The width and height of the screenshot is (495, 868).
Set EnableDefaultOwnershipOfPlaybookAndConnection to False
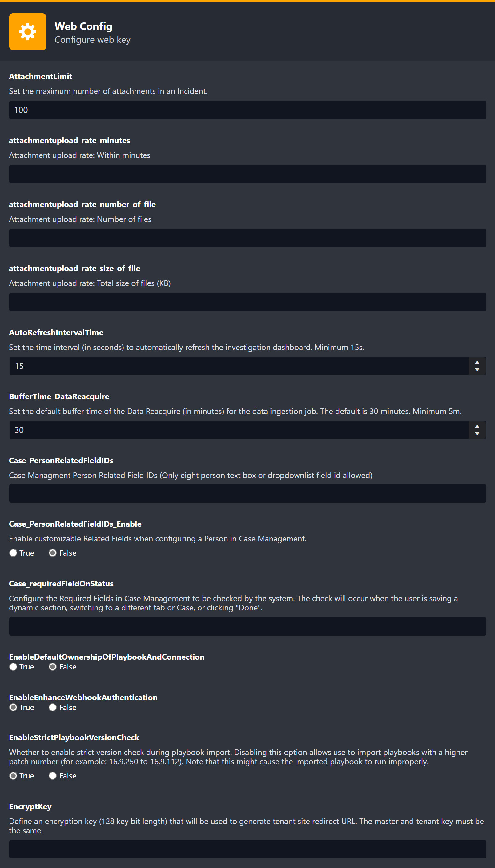[x=53, y=667]
